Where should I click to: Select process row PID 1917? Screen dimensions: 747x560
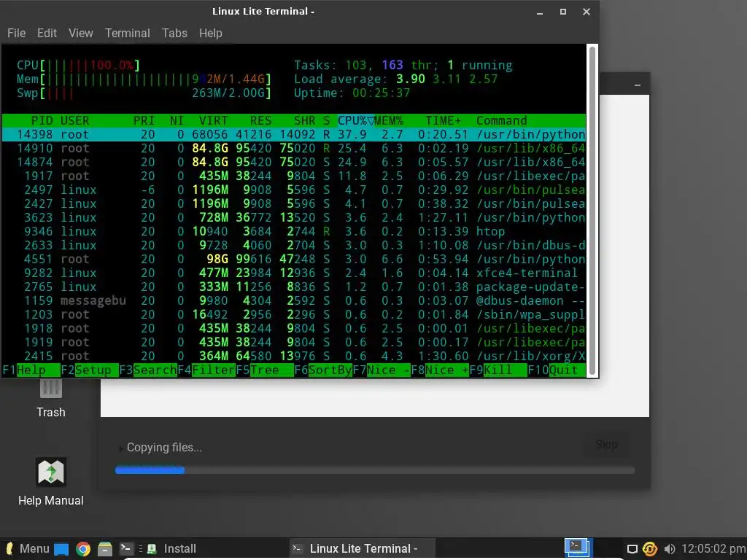(294, 176)
